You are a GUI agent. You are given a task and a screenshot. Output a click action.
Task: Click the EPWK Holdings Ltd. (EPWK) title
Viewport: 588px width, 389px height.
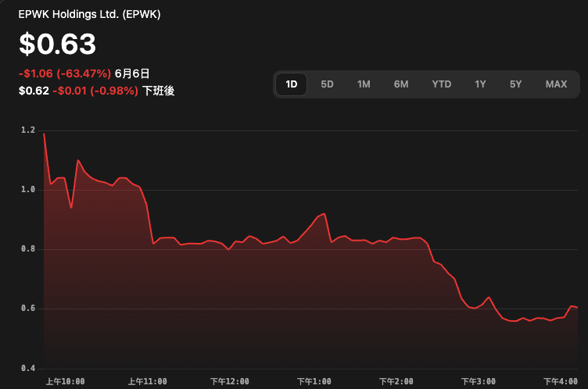point(89,14)
